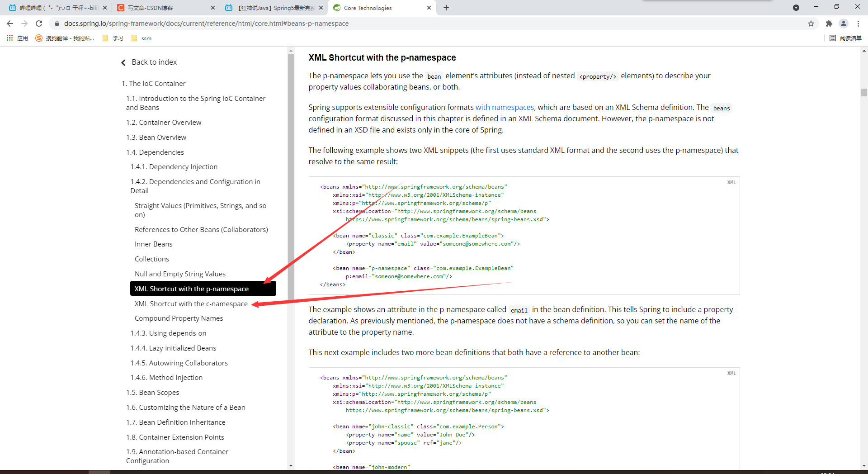The width and height of the screenshot is (868, 474).
Task: Select 1.4.1. Dependency Injection entry
Action: pyautogui.click(x=174, y=166)
